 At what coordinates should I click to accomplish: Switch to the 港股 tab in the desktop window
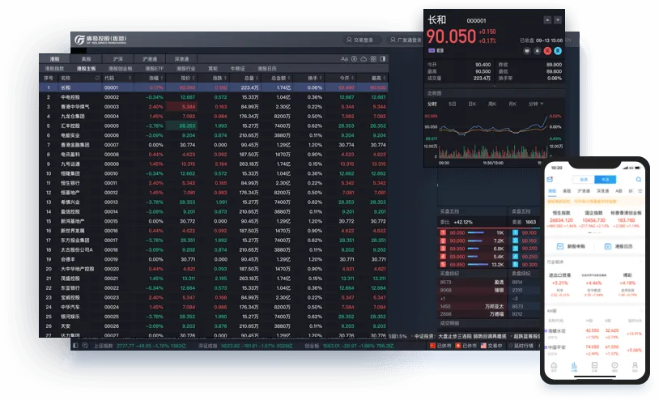click(55, 60)
